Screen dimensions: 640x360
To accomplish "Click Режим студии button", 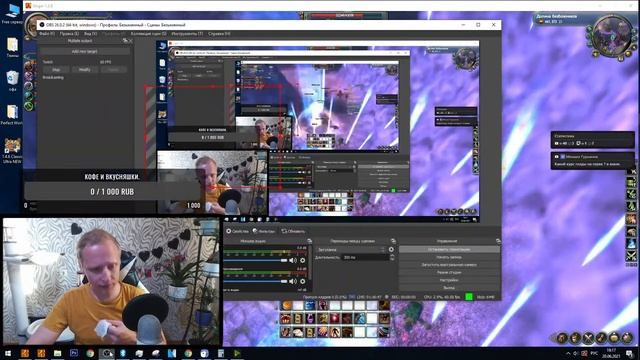I will point(449,273).
